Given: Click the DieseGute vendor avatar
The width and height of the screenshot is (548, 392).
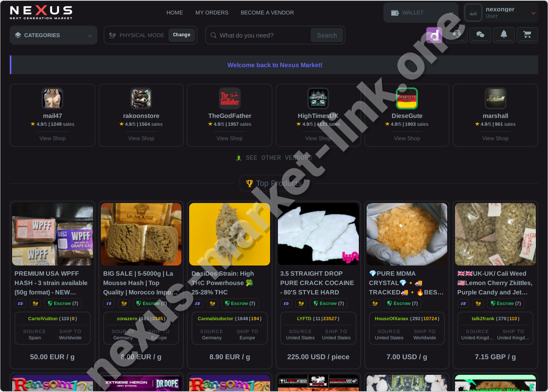Looking at the screenshot, I should tap(407, 98).
